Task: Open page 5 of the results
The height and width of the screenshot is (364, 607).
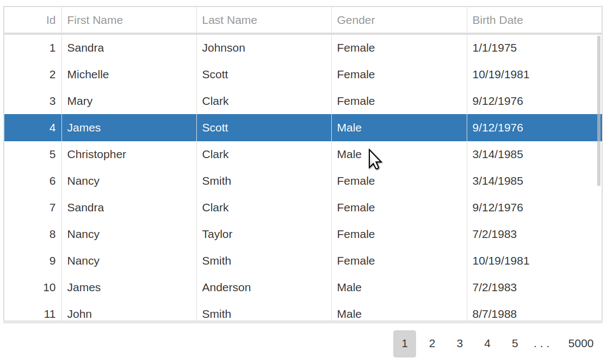Action: point(515,343)
